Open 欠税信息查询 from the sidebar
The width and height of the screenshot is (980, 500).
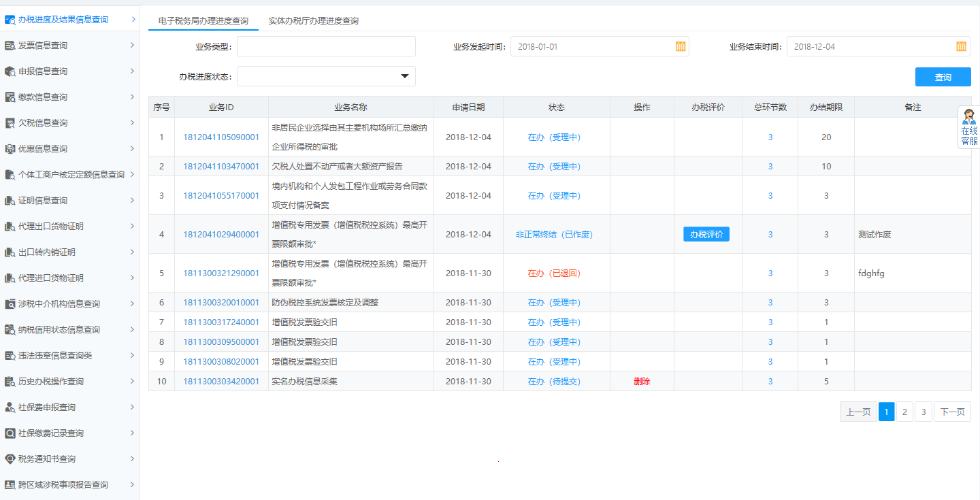(48, 122)
